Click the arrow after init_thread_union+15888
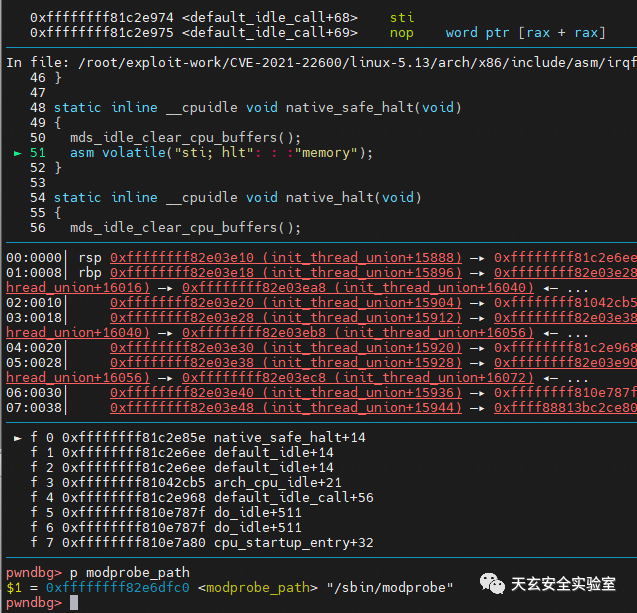The width and height of the screenshot is (637, 613). click(x=477, y=258)
